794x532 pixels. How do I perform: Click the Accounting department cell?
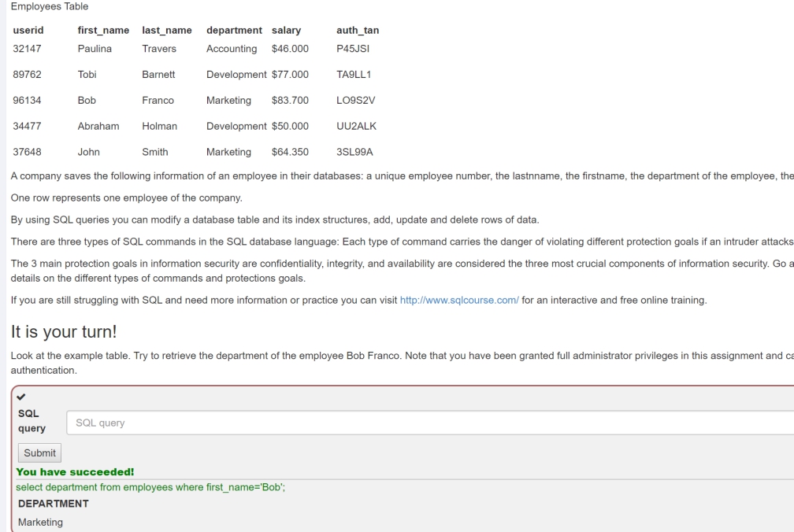232,49
